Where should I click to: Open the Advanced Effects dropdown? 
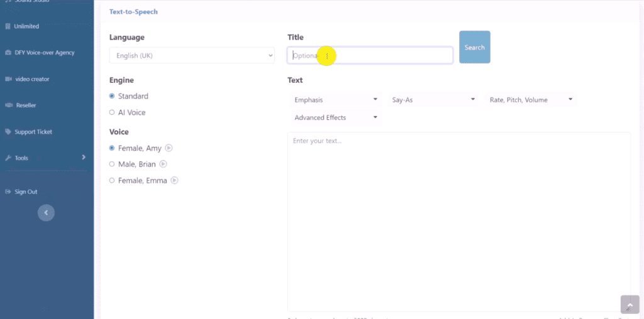coord(336,117)
